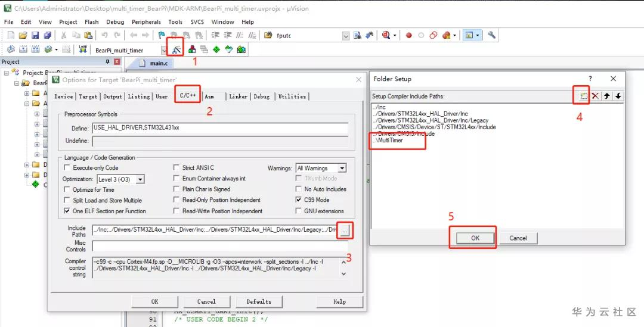Screen dimensions: 644x327
Task: Click the Select Software Packs icon
Action: pos(229,49)
